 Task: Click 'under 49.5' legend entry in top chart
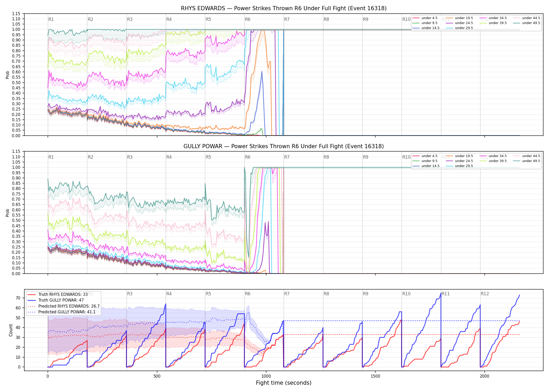click(527, 23)
